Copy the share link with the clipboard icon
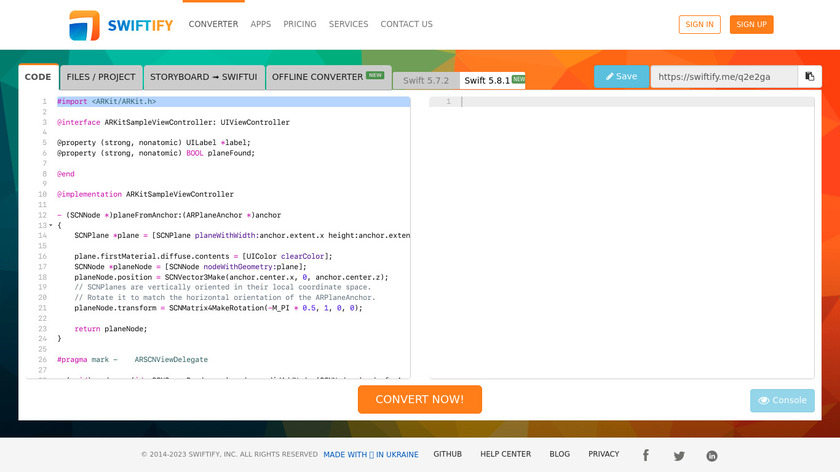Viewport: 840px width, 472px height. (810, 77)
